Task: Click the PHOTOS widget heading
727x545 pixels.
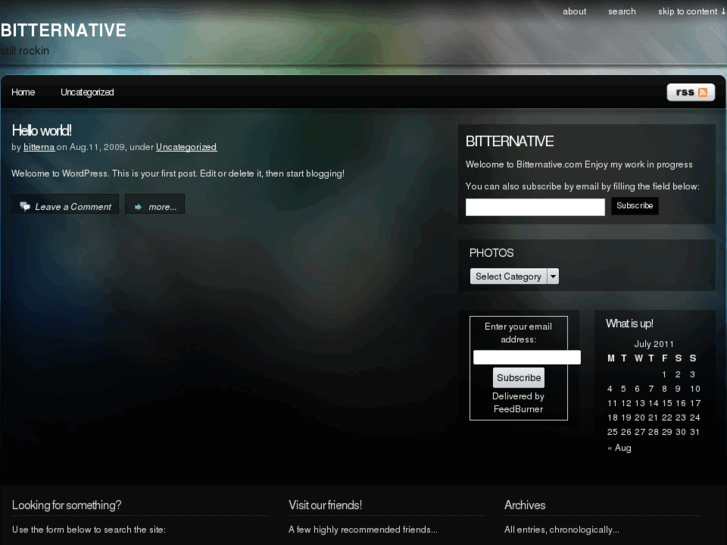Action: coord(491,253)
